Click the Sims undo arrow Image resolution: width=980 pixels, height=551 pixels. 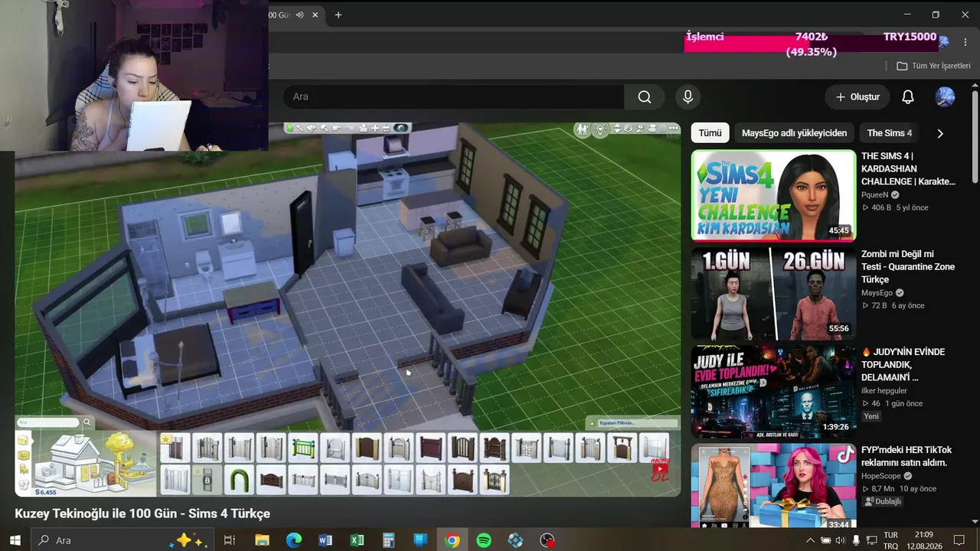pyautogui.click(x=337, y=128)
